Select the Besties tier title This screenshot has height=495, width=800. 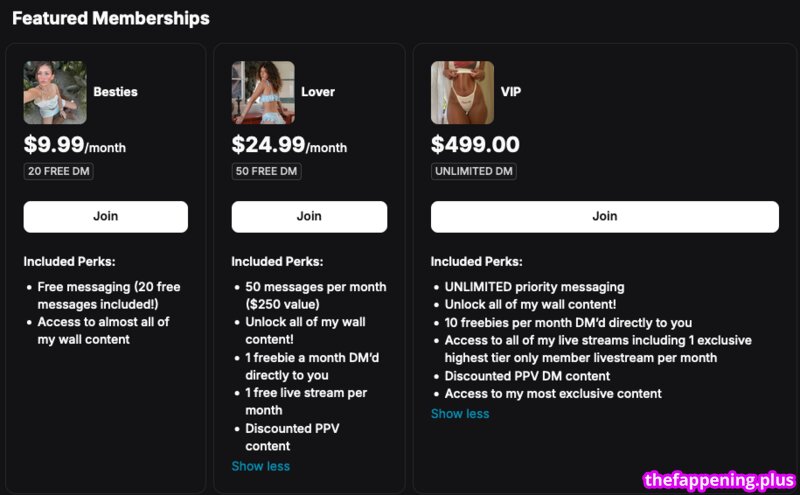[x=115, y=92]
